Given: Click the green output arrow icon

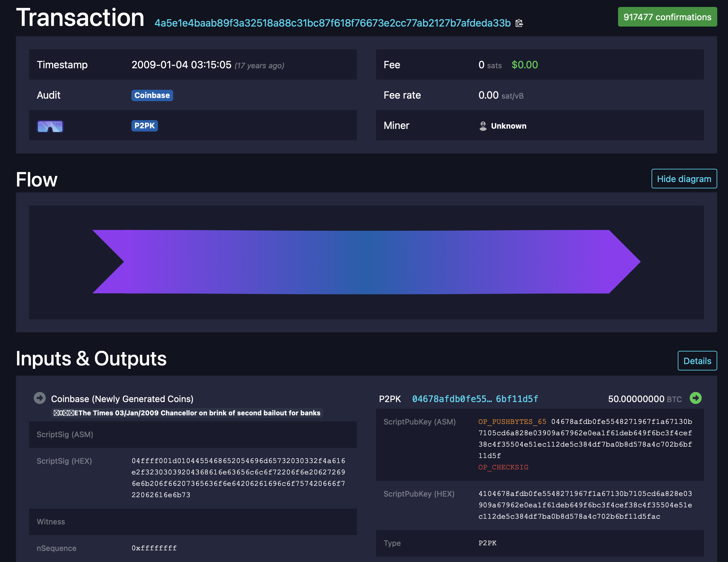Looking at the screenshot, I should [x=695, y=398].
